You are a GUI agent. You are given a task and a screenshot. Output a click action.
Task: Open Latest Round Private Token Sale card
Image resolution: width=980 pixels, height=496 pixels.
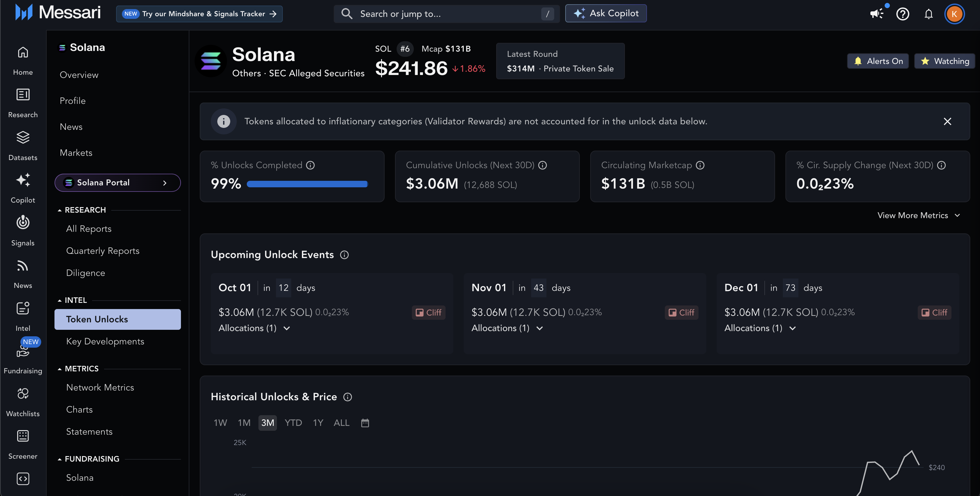(x=560, y=61)
